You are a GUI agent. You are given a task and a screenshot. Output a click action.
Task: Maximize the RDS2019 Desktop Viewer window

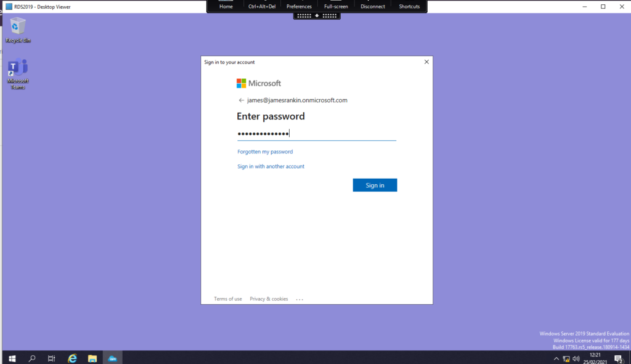click(603, 6)
